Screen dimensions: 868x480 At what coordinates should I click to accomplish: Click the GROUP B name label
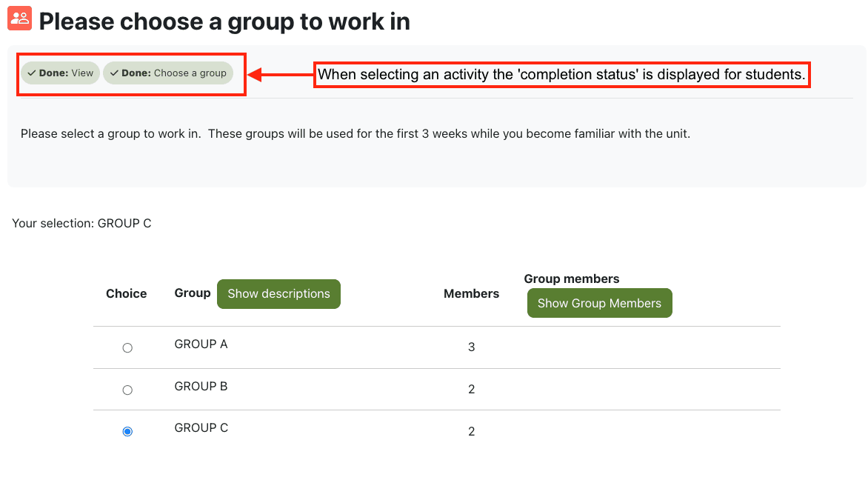pos(201,386)
